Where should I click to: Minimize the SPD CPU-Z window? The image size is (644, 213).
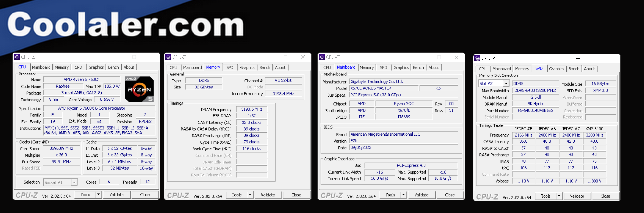click(578, 58)
